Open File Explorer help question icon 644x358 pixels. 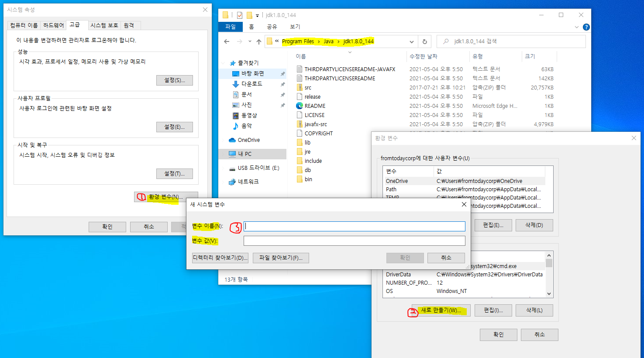tap(586, 27)
